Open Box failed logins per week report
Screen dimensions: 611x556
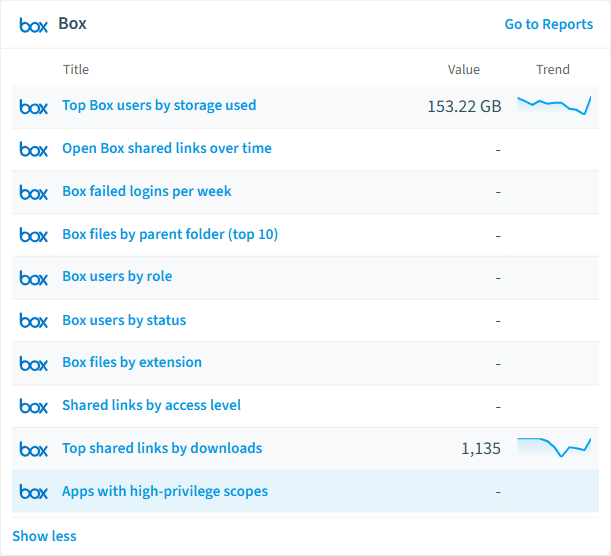[147, 191]
